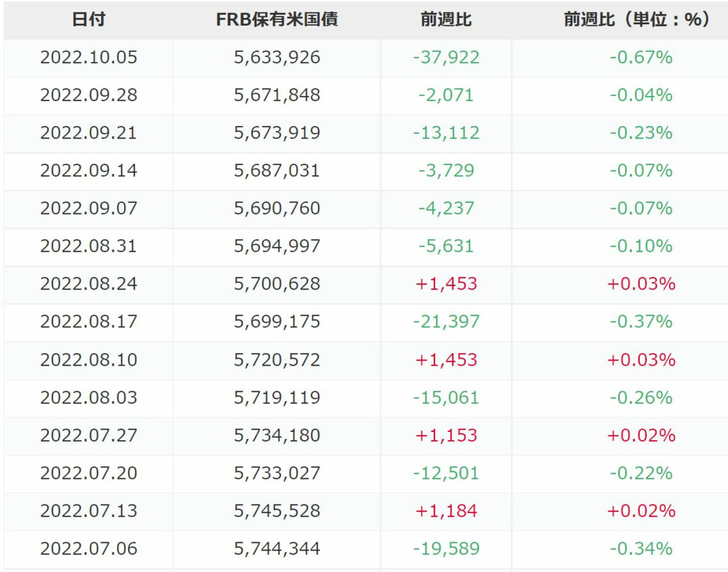This screenshot has width=728, height=572.
Task: Click the weekly change -15,061
Action: [x=446, y=397]
